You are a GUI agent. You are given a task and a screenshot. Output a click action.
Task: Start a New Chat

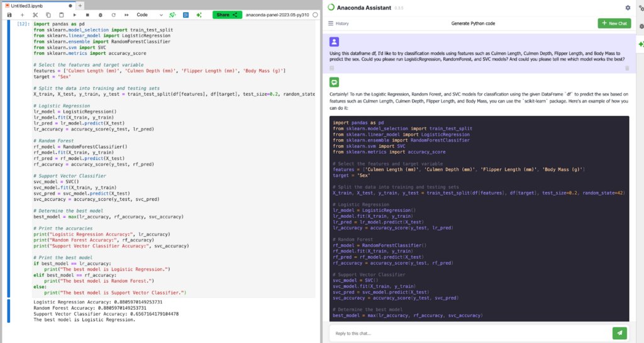[x=614, y=23]
